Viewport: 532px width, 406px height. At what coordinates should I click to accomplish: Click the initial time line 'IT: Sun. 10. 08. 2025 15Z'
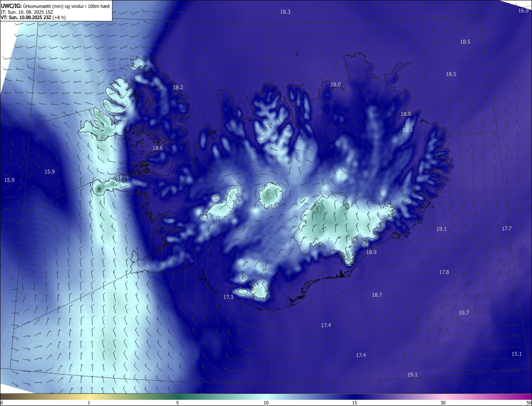click(x=27, y=12)
